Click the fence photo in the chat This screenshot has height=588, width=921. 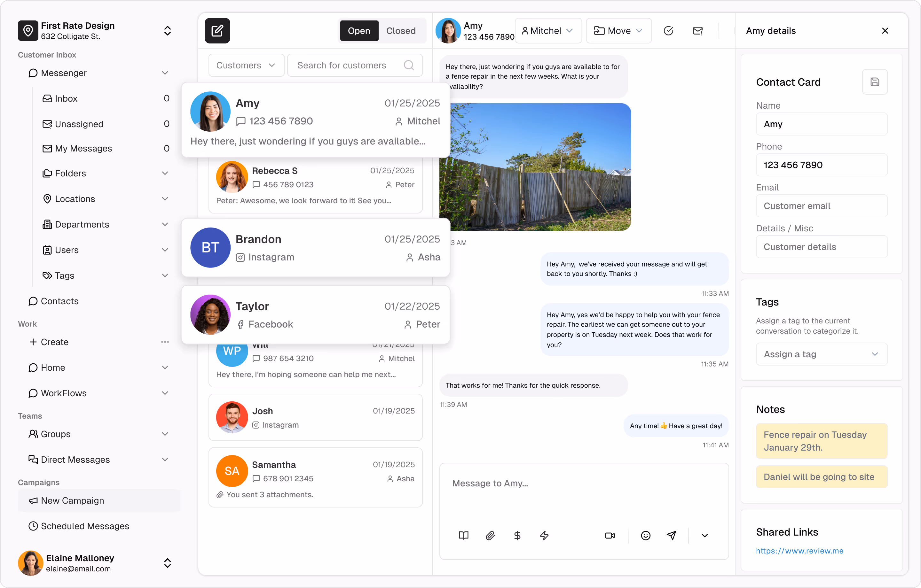[x=540, y=167]
